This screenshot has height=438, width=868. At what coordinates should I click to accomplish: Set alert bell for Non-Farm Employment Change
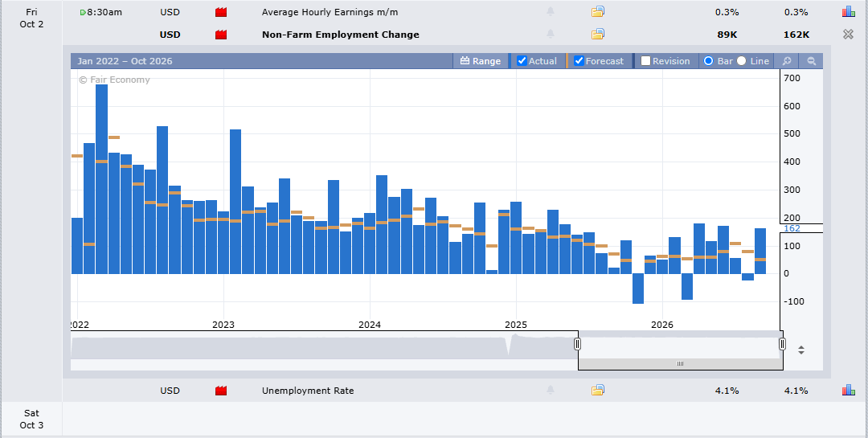551,35
